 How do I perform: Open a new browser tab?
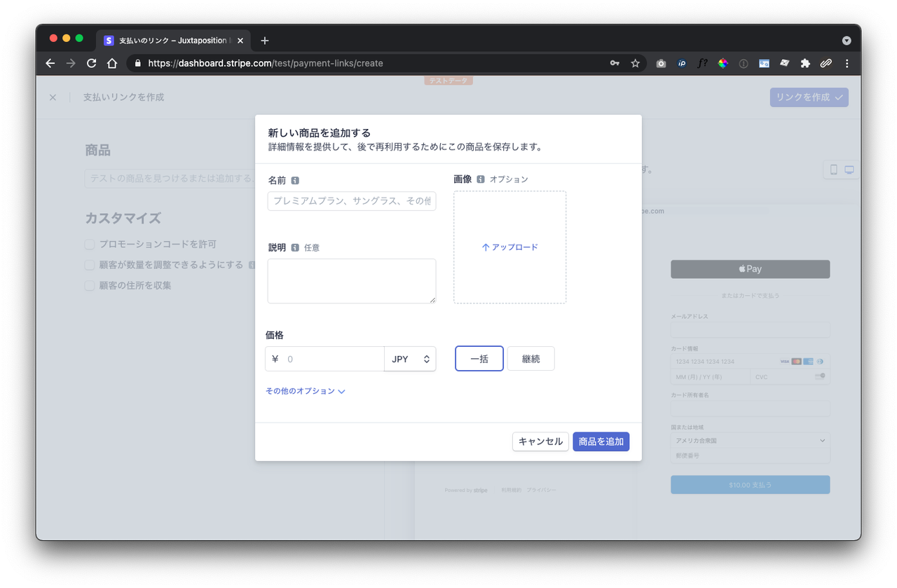tap(264, 41)
